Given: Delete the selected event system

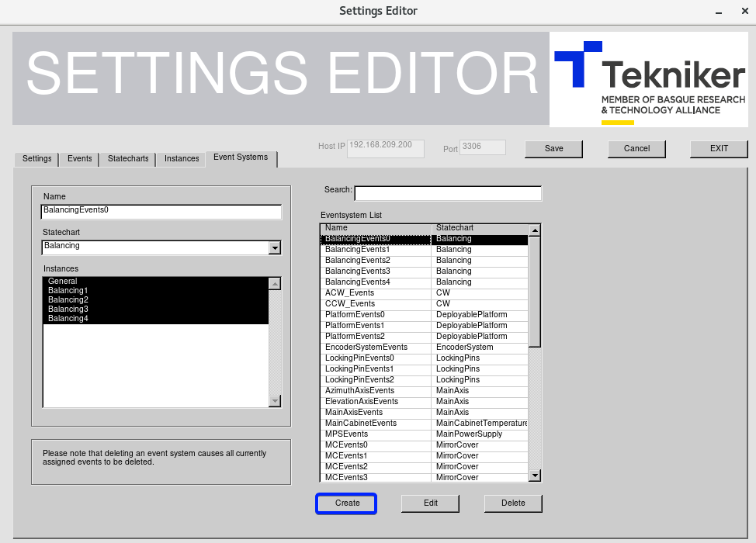Looking at the screenshot, I should click(x=513, y=503).
